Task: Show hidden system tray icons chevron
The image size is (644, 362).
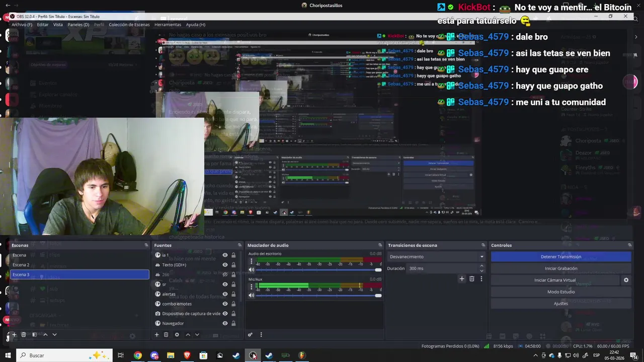Action: tap(535, 355)
